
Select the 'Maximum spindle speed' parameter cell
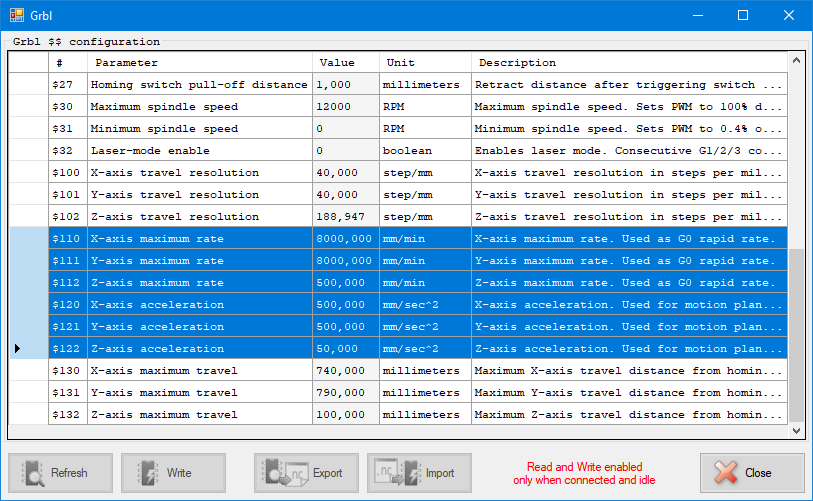[x=200, y=106]
